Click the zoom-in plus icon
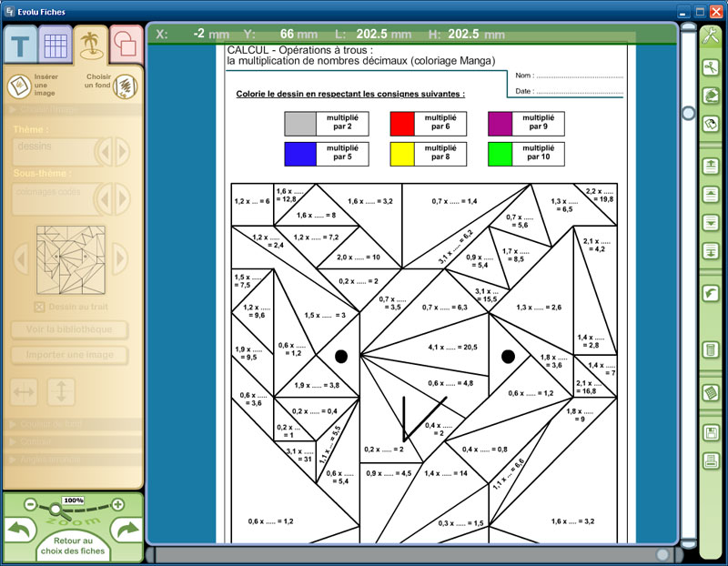Screen dimensions: 728x566 pos(117,504)
